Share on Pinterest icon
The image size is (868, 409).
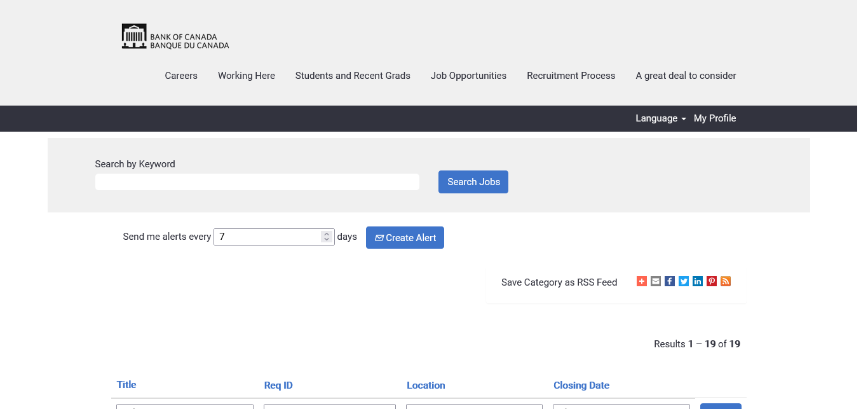pyautogui.click(x=712, y=281)
